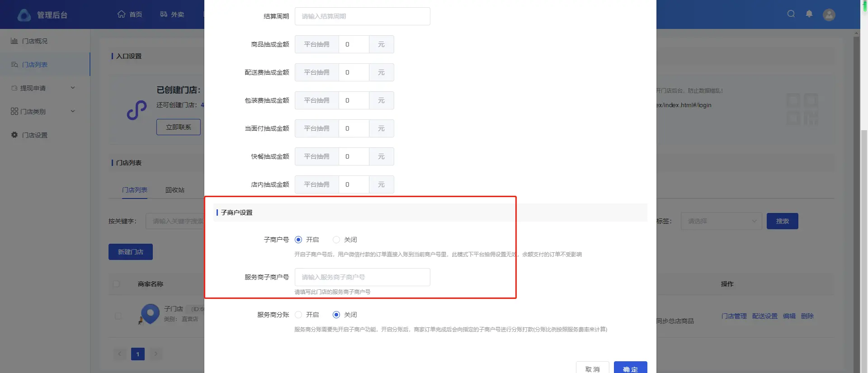
Task: Select 门店列表 in the sidebar
Action: (45, 65)
